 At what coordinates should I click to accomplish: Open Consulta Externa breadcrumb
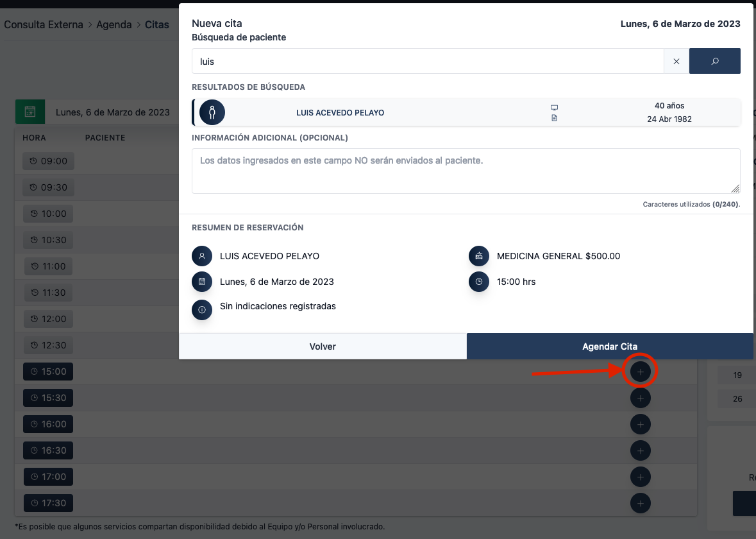point(44,25)
